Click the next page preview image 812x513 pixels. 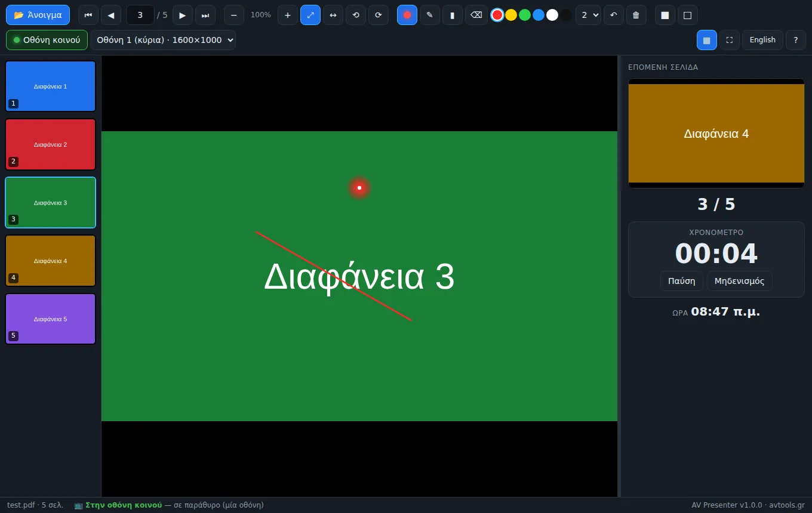tap(716, 133)
